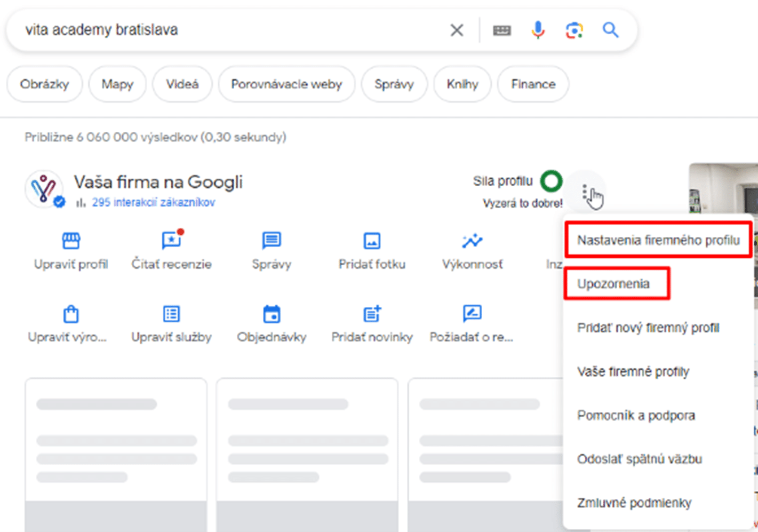Select the Videá filter chip
758x532 pixels.
tap(182, 84)
